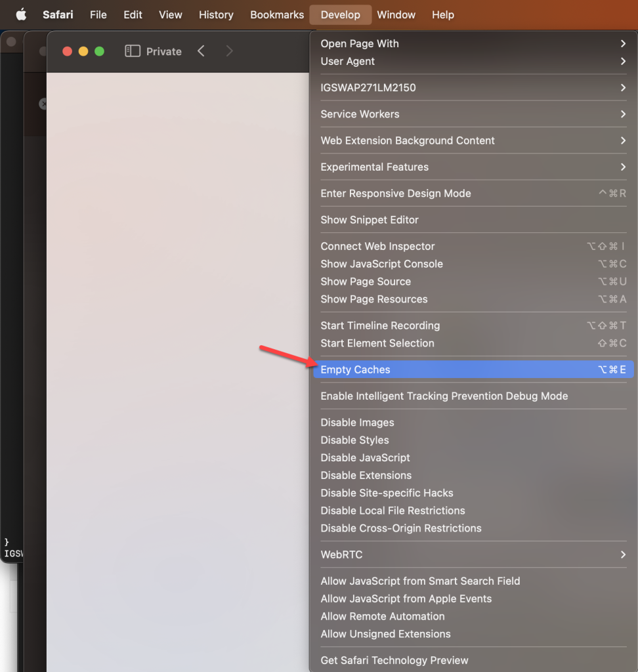
Task: Close the Develop menu from menu bar
Action: 341,14
